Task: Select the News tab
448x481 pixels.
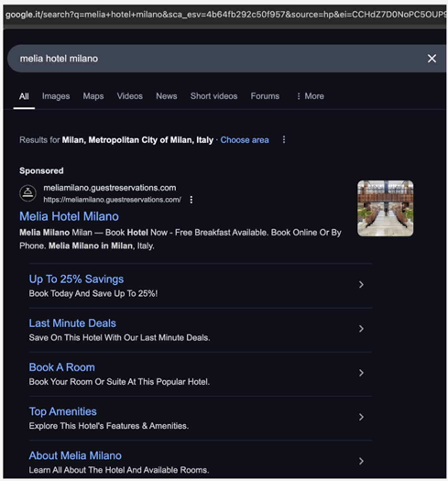Action: 166,96
